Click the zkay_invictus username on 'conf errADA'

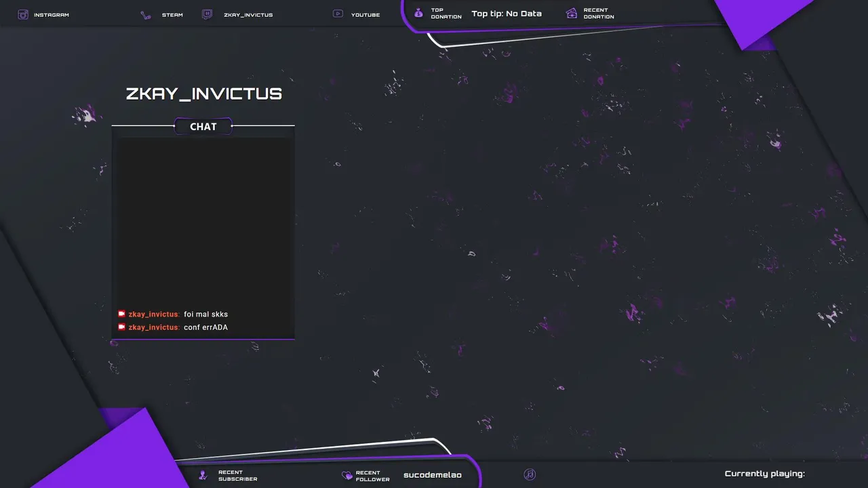coord(154,327)
